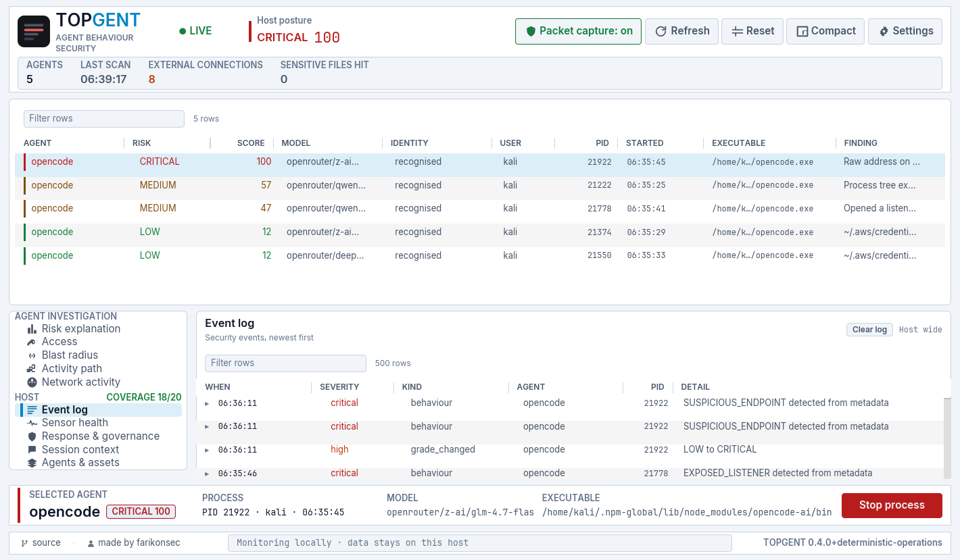Click the FINDING column header

click(861, 143)
